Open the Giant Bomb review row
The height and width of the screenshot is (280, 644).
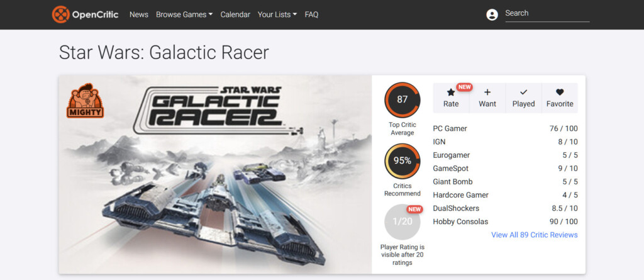pos(505,182)
